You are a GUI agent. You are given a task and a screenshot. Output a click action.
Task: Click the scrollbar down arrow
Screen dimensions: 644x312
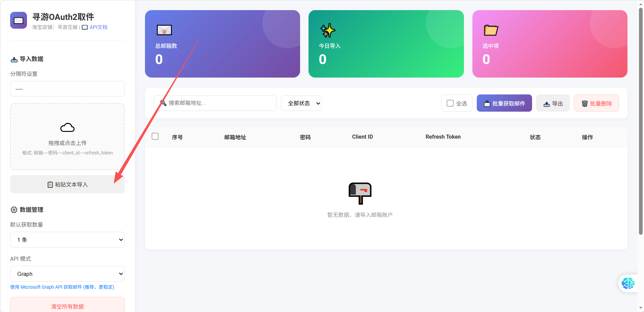click(x=641, y=308)
